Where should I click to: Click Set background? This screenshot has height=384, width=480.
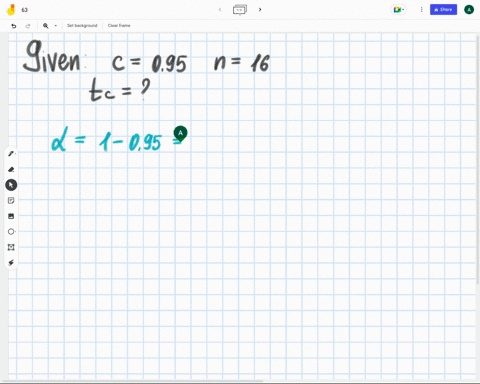82,26
